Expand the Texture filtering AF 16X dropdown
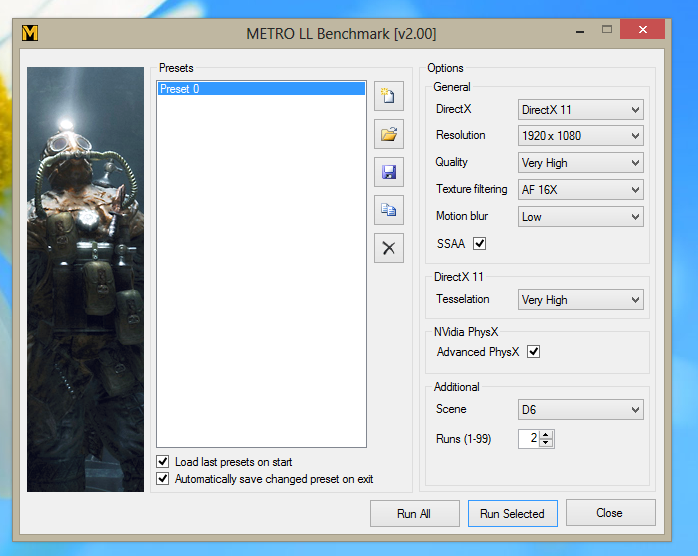Viewport: 698px width, 556px height. (580, 190)
